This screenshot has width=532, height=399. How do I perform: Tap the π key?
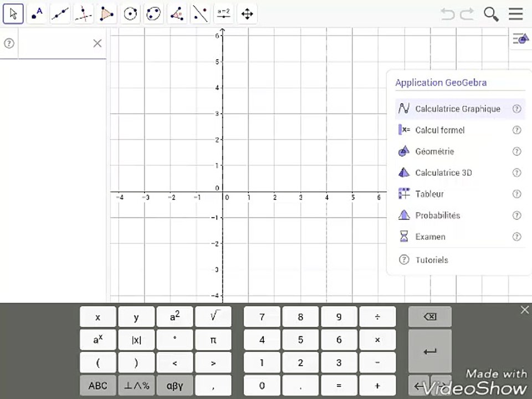(x=213, y=340)
